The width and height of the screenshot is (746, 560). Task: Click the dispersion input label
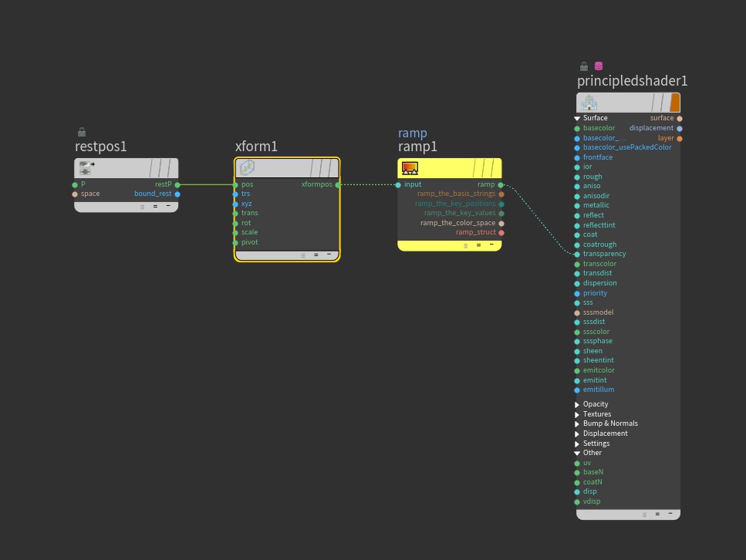pyautogui.click(x=600, y=283)
